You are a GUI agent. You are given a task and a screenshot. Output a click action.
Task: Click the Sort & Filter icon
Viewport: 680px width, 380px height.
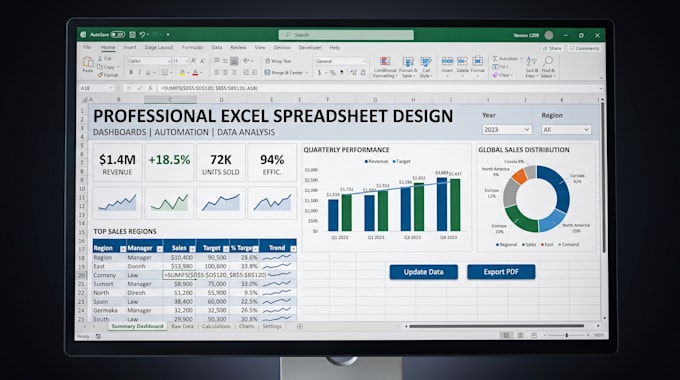531,67
